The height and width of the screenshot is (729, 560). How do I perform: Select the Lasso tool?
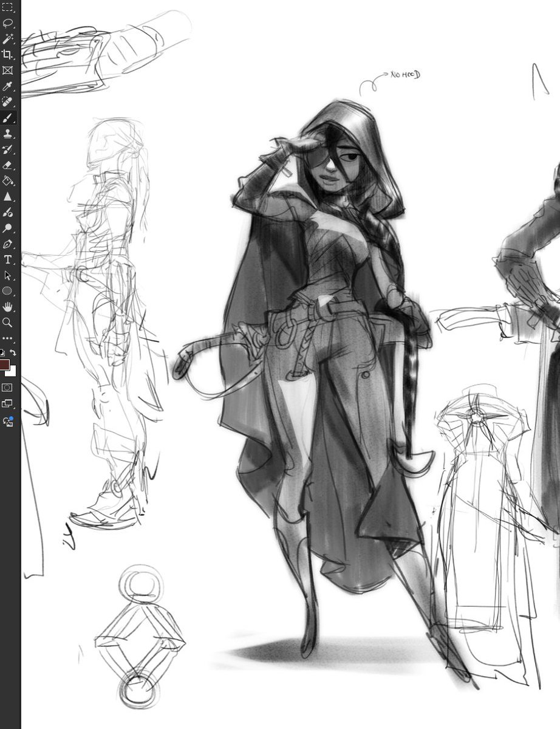pyautogui.click(x=8, y=24)
